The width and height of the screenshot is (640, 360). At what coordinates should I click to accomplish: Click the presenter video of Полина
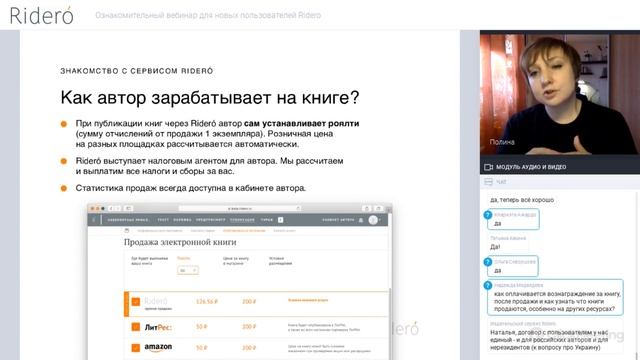(x=560, y=95)
